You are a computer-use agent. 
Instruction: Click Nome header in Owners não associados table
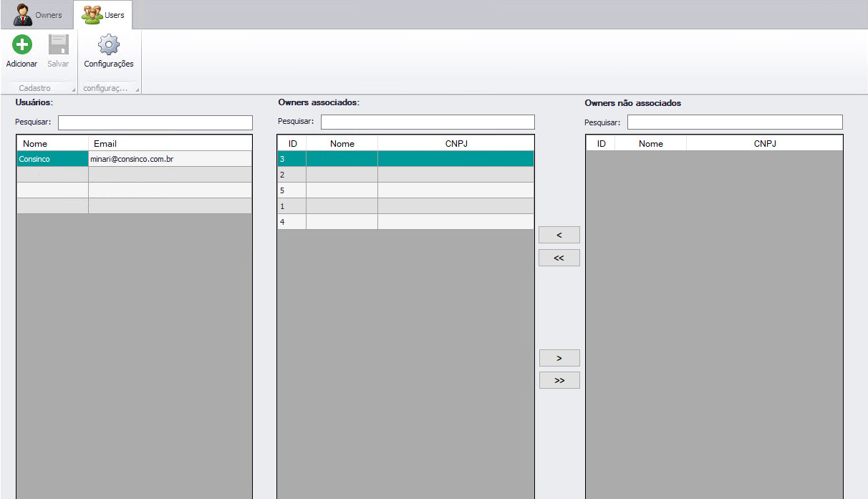[651, 143]
